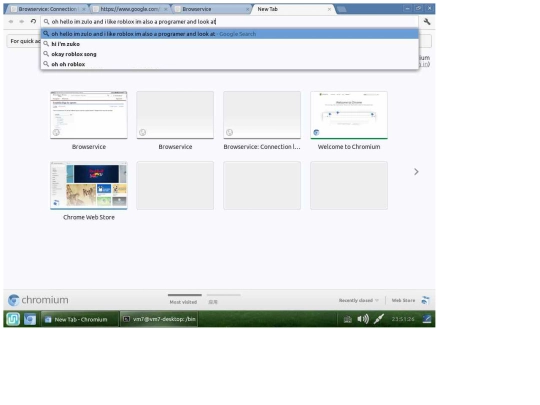This screenshot has height=405, width=540.
Task: Click the network connection tray icon
Action: pos(379,319)
